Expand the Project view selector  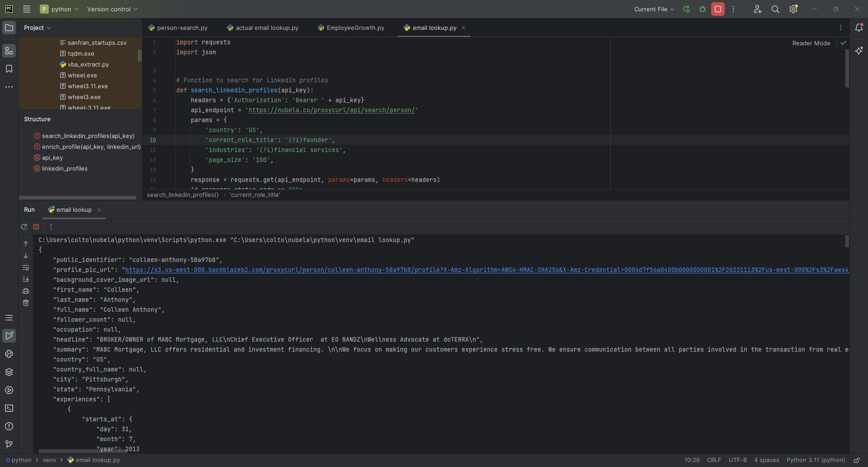(x=37, y=28)
